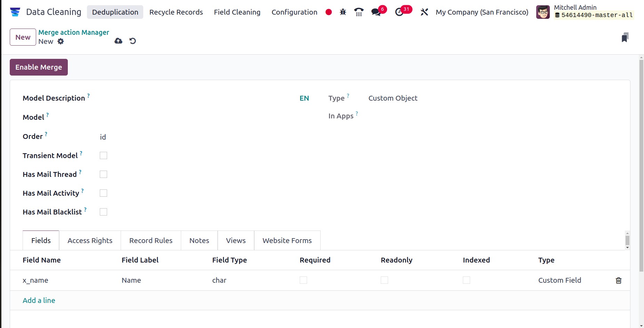The width and height of the screenshot is (644, 328).
Task: Open the EN language selector
Action: tap(304, 98)
